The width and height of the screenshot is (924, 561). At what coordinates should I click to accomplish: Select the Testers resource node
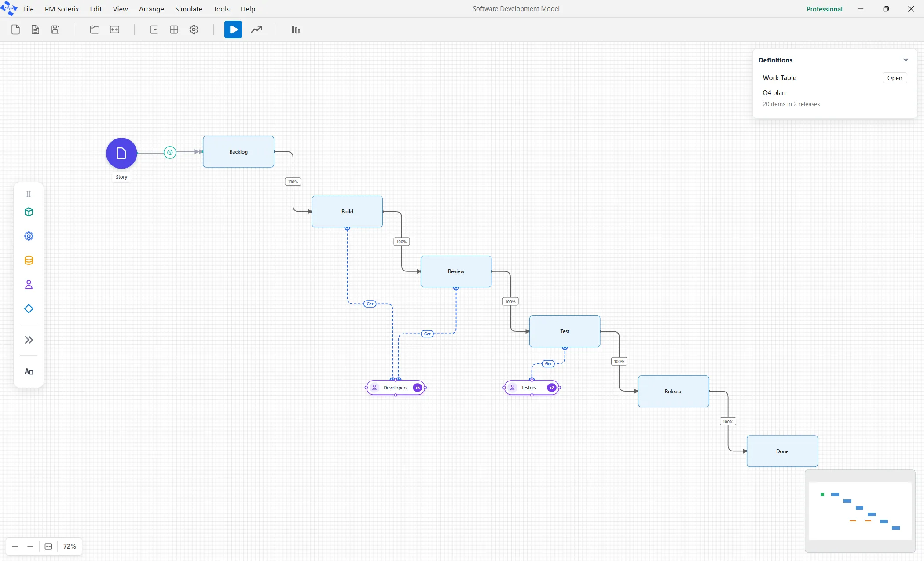click(x=532, y=388)
